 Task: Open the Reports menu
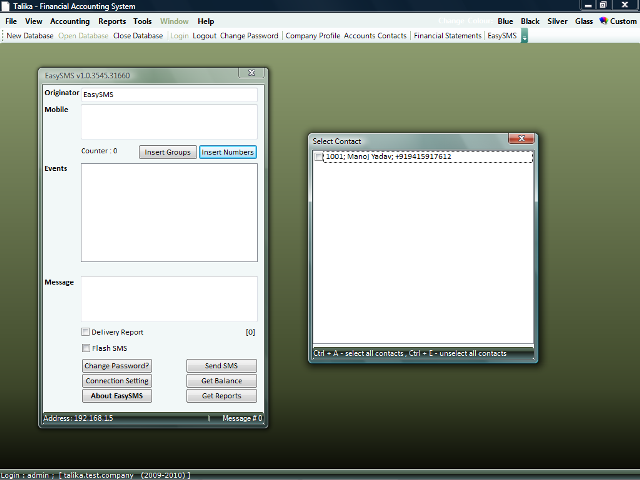(112, 21)
